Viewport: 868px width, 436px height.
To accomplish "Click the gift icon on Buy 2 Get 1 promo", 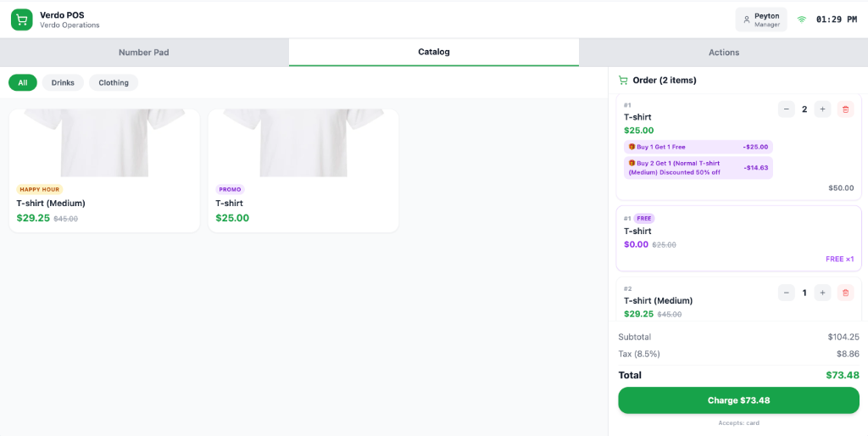I will click(x=632, y=163).
